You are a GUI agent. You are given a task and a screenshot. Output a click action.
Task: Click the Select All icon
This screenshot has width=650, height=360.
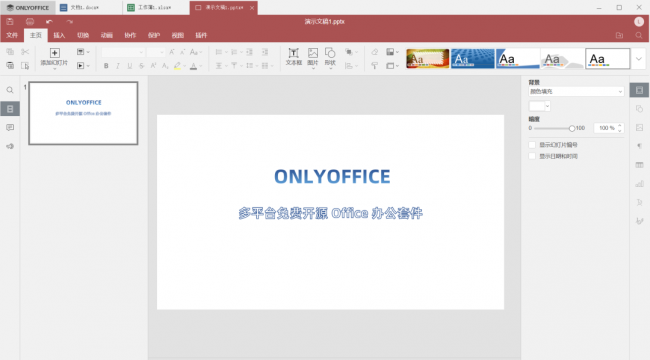(25, 66)
